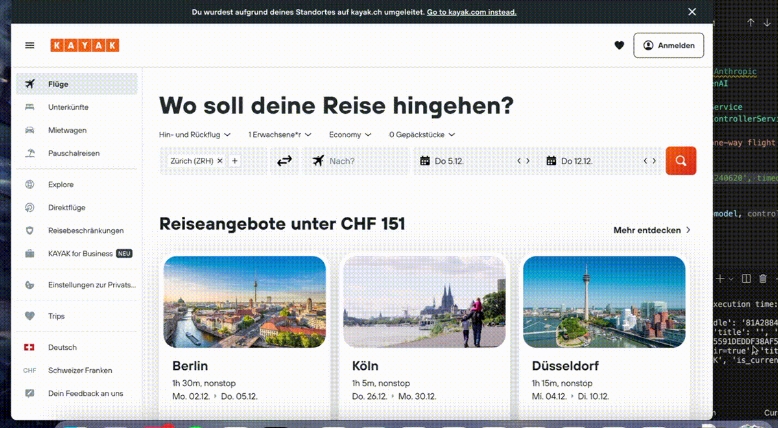The height and width of the screenshot is (428, 778).
Task: Go to next day for departure date
Action: tap(528, 161)
